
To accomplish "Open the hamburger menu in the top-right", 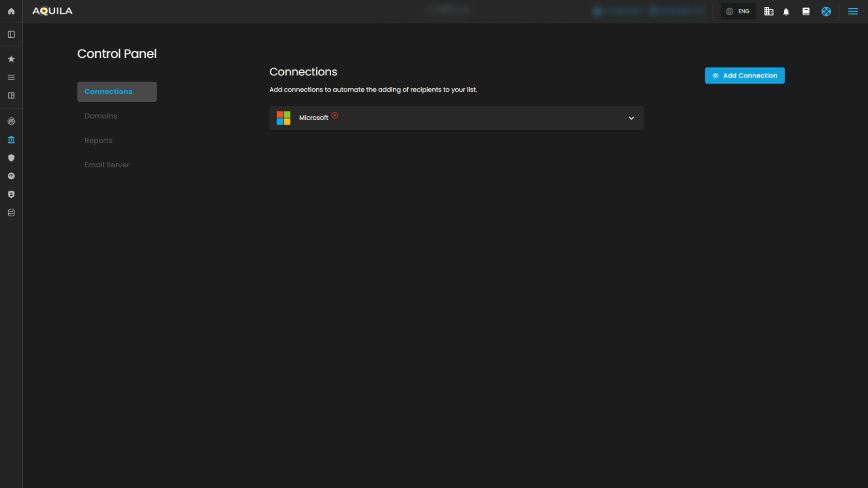I will point(853,11).
